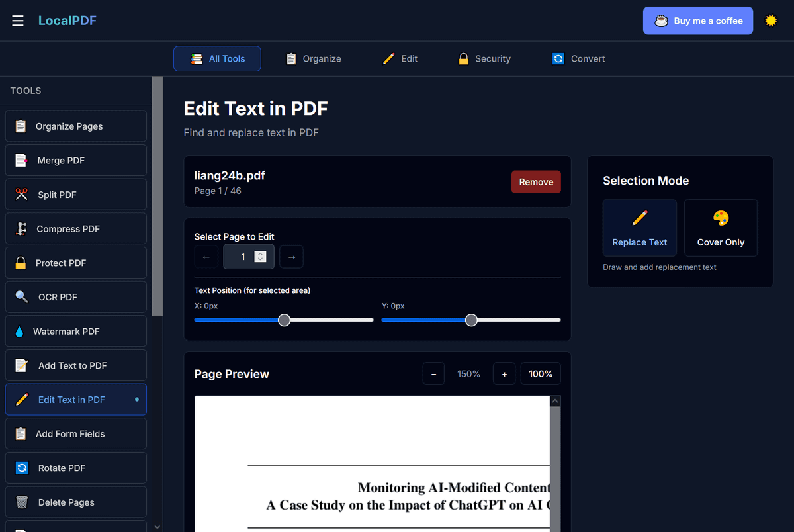This screenshot has height=532, width=794.
Task: Click the Split PDF scissors icon
Action: [x=22, y=195]
